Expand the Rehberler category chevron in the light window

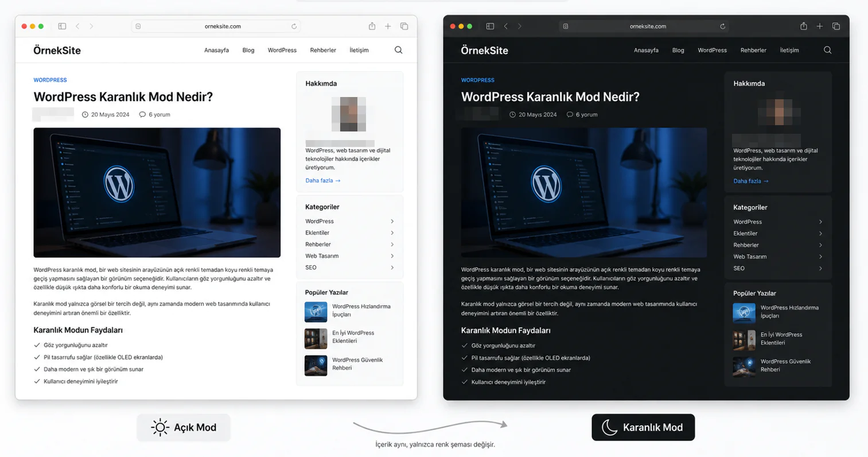point(392,244)
